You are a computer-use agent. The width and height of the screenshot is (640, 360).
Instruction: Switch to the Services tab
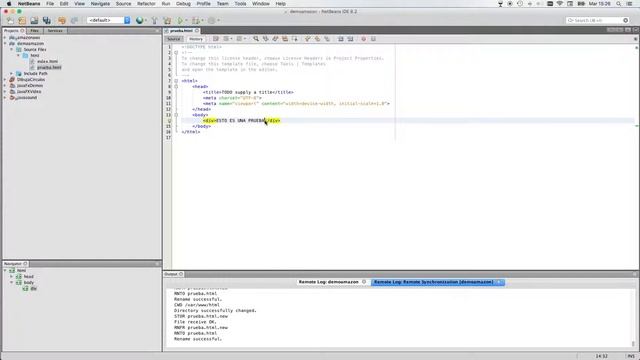(x=55, y=31)
